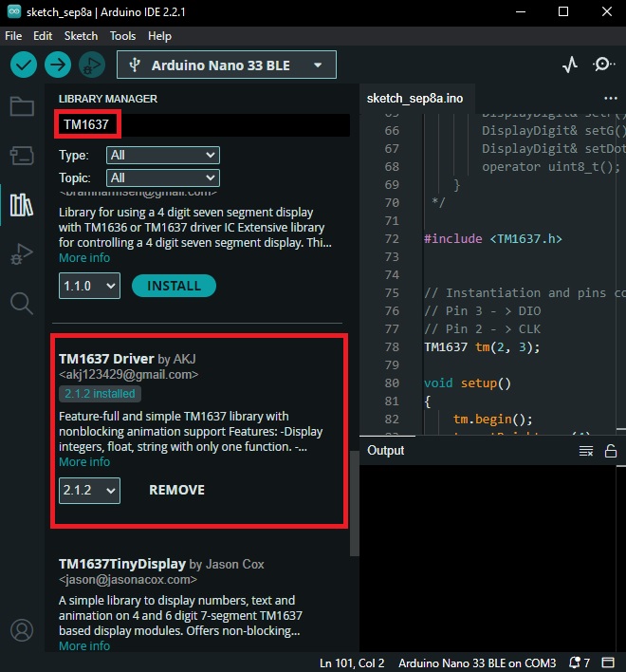Screen dimensions: 626x672
Task: Start debugging with the debug play icon
Action: [x=92, y=65]
